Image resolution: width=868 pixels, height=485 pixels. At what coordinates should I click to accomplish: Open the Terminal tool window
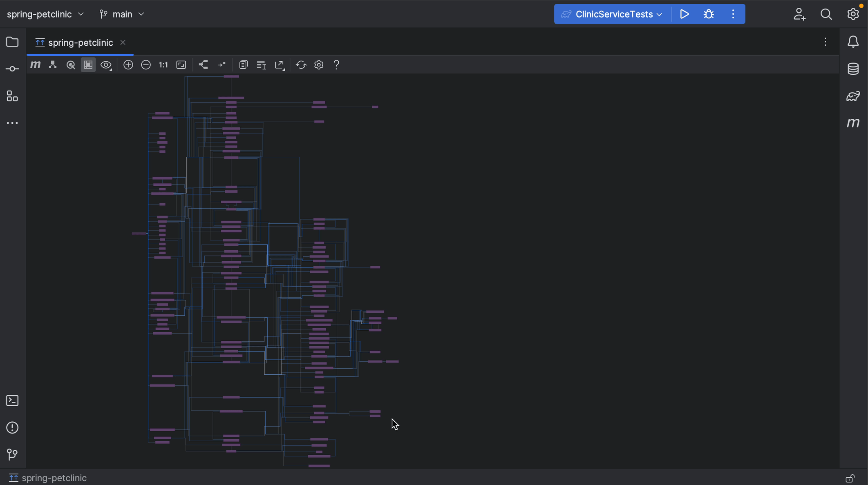click(12, 400)
